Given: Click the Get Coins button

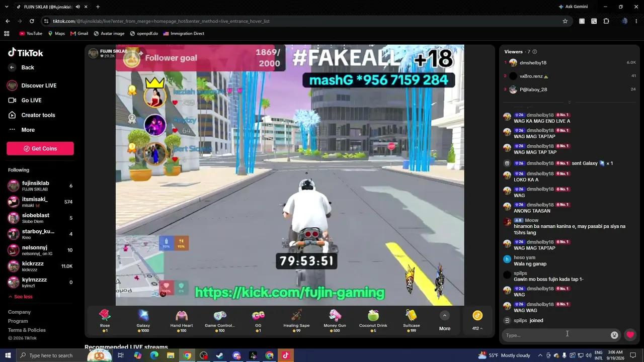Looking at the screenshot, I should pos(40,148).
